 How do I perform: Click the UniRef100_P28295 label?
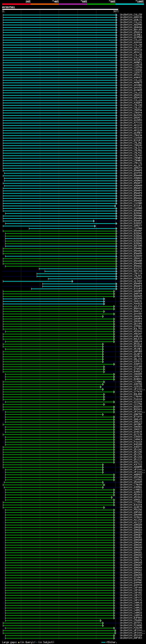coord(131,628)
